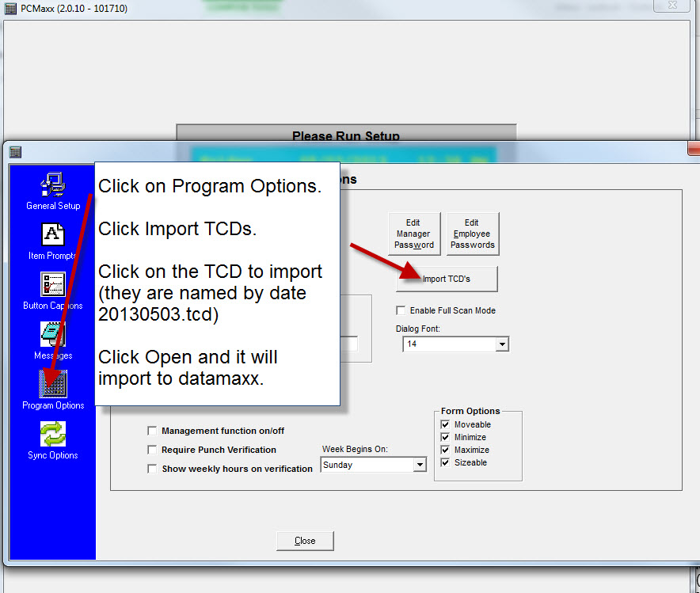Open Sync Options green arrows icon
Viewport: 700px width, 593px height.
(53, 434)
